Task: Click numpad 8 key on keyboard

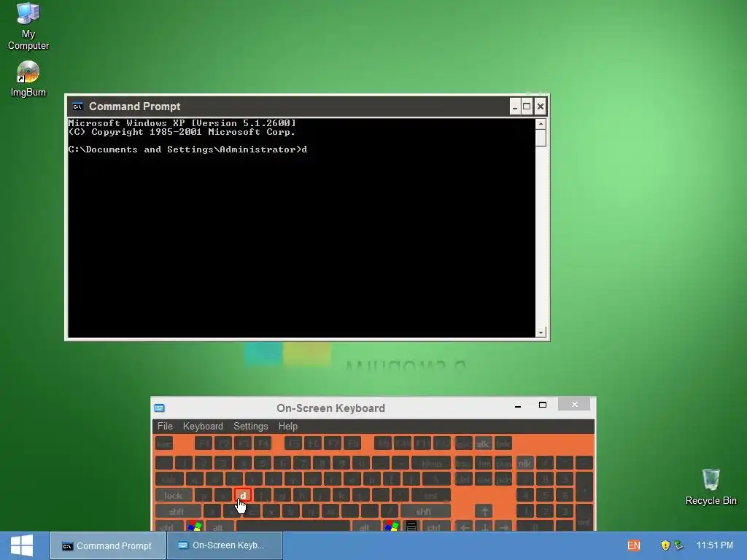Action: point(545,479)
